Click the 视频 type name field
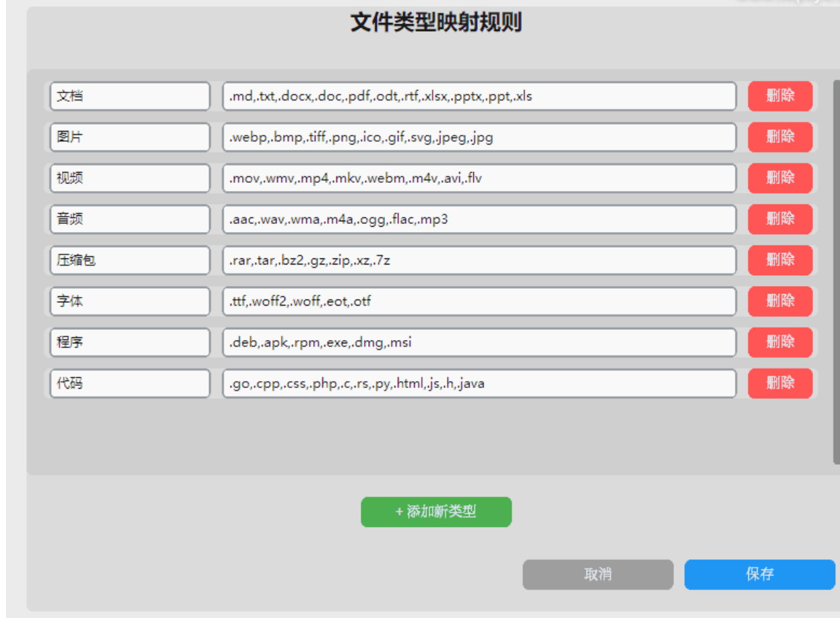Screen dimensions: 840x618 tap(129, 179)
